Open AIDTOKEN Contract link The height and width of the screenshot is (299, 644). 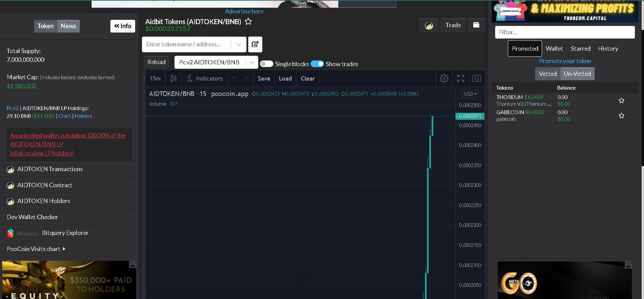pyautogui.click(x=45, y=186)
